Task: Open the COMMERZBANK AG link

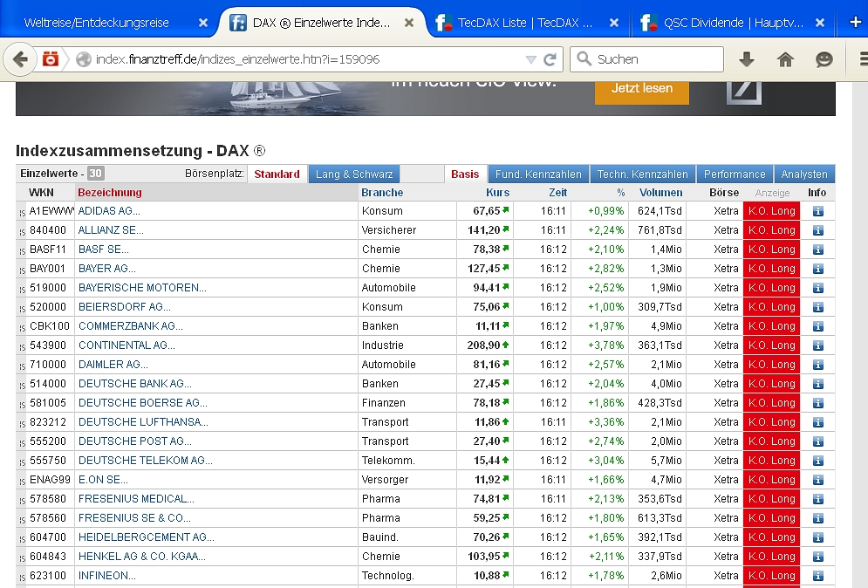Action: [131, 326]
